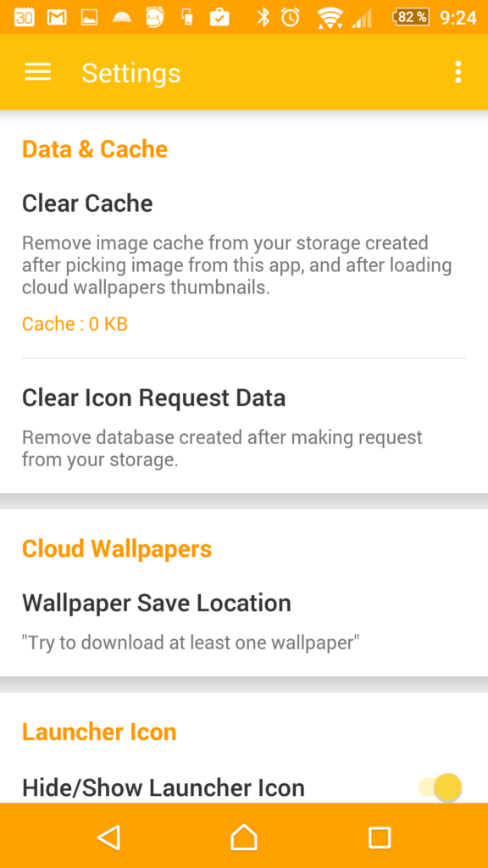The image size is (488, 868).
Task: Tap the Gmail notification icon
Action: click(57, 18)
